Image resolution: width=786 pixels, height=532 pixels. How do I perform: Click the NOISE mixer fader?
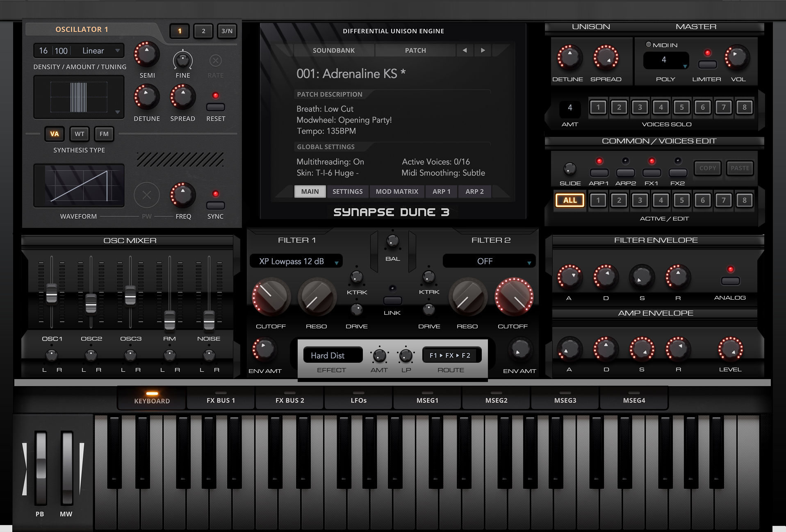(x=209, y=320)
